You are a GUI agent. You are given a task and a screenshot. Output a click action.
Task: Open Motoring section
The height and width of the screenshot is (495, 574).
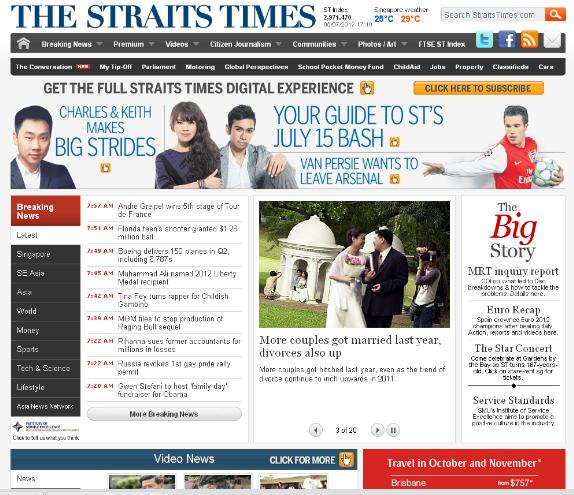click(x=200, y=67)
